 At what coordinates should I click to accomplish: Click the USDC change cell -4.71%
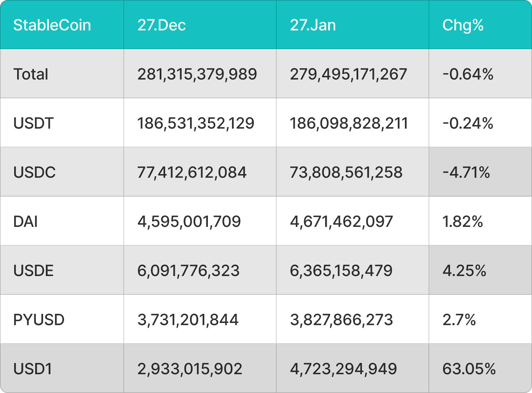pyautogui.click(x=466, y=172)
